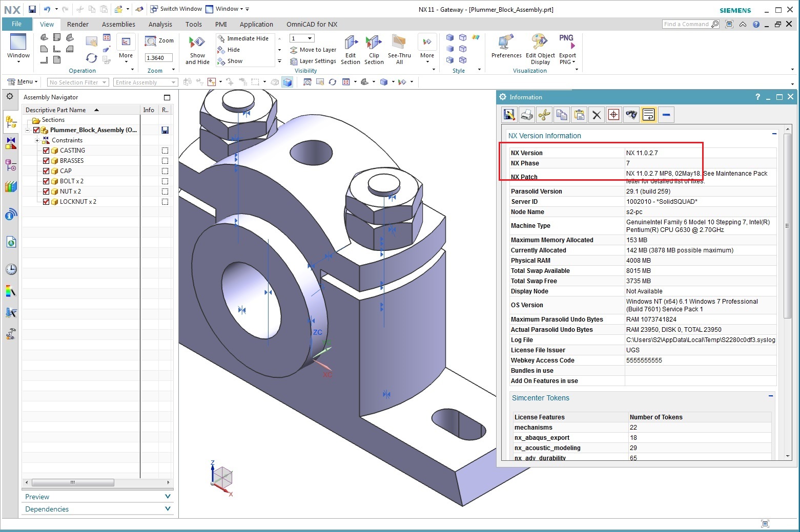Uncheck the BRASSES component checkbox
Image resolution: width=800 pixels, height=532 pixels.
pyautogui.click(x=46, y=161)
